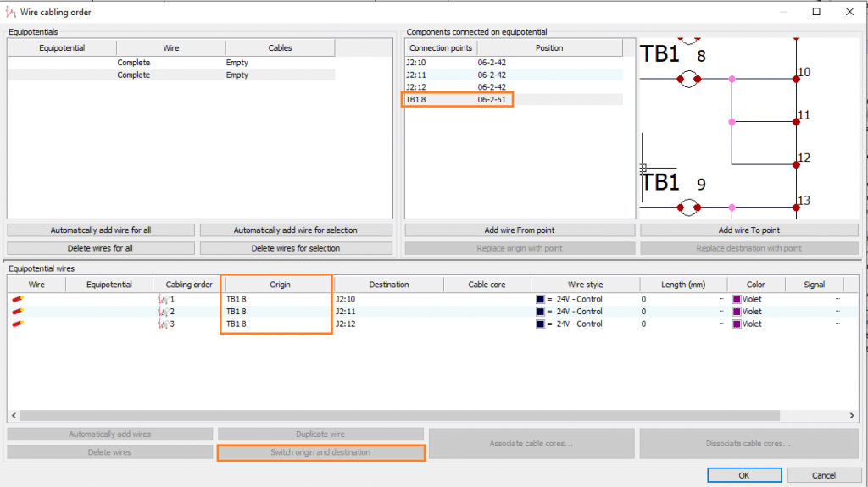The image size is (868, 487).
Task: Click the wire icon in first row
Action: (16, 299)
